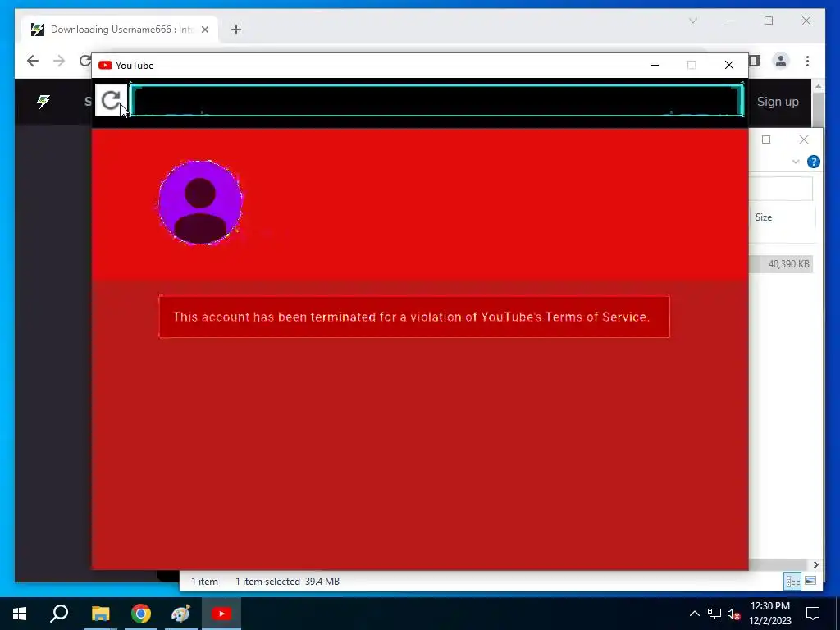The height and width of the screenshot is (630, 840).
Task: Click the account terminated notice banner
Action: [414, 317]
